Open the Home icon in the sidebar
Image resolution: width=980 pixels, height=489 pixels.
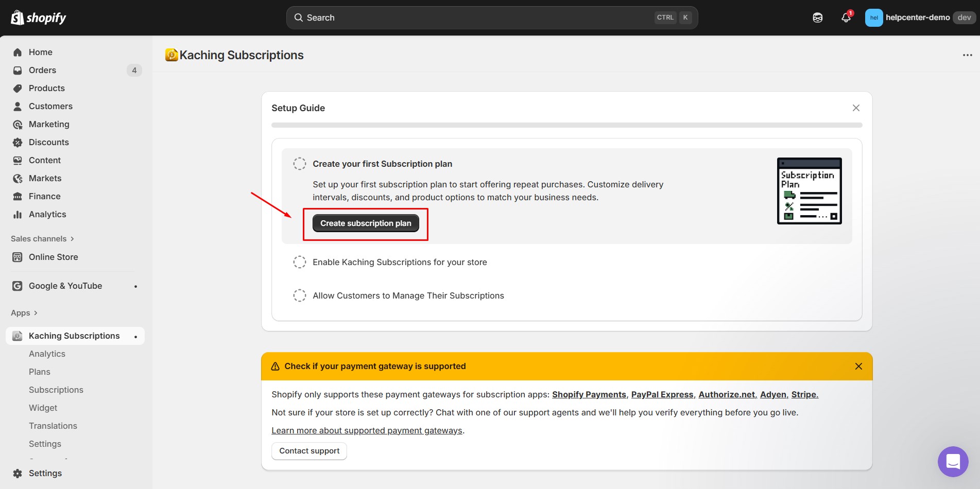[18, 52]
